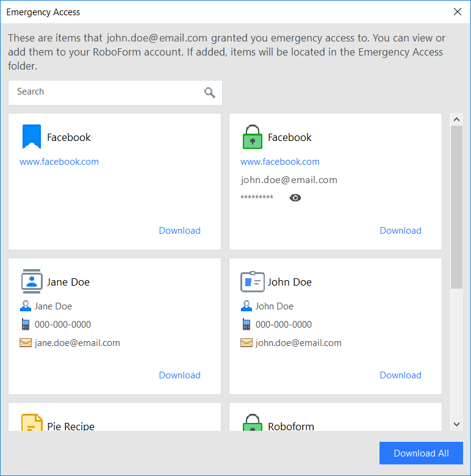The height and width of the screenshot is (476, 471).
Task: Download the John Doe identity
Action: point(401,375)
